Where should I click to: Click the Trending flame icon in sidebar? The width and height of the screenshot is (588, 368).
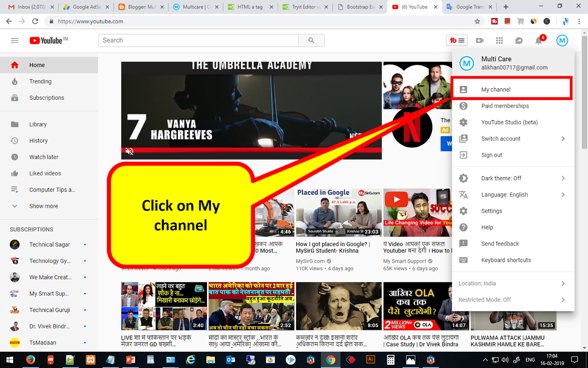pos(15,81)
